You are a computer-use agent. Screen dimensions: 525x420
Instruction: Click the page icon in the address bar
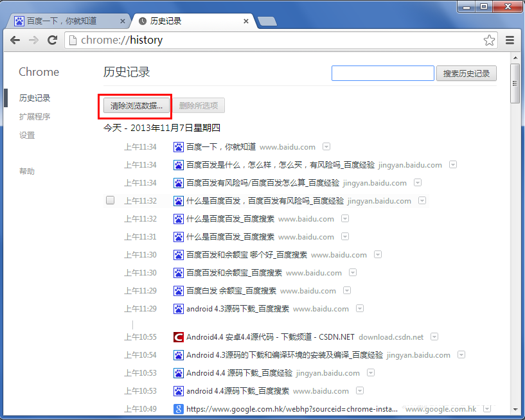click(73, 40)
